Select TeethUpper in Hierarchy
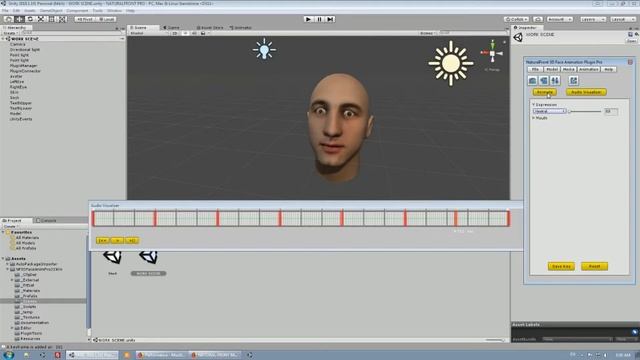This screenshot has height=360, width=640. [21, 103]
